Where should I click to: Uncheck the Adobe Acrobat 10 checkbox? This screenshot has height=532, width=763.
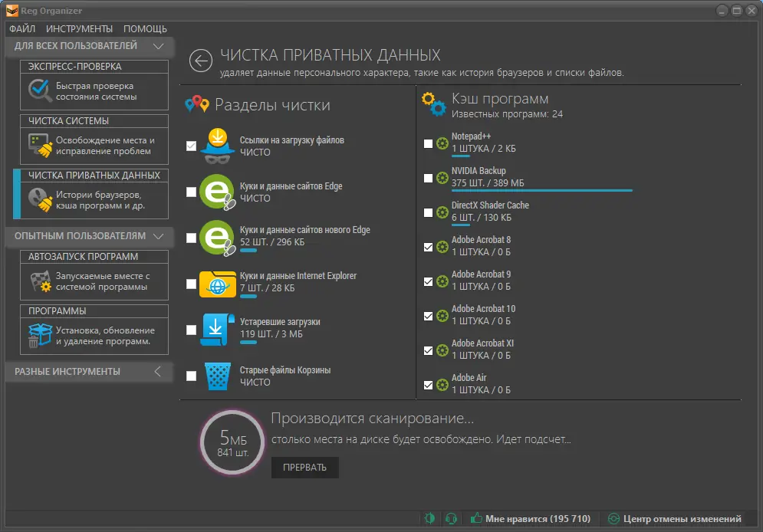428,316
